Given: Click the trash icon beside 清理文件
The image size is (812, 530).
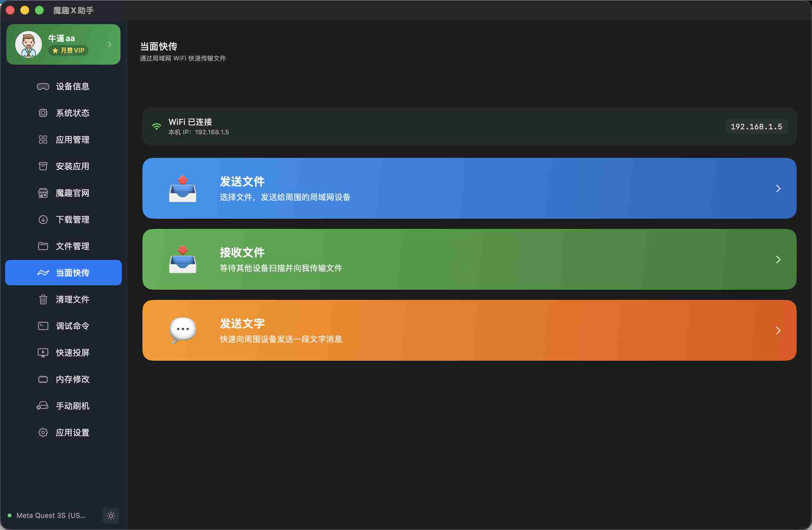Looking at the screenshot, I should coord(43,300).
